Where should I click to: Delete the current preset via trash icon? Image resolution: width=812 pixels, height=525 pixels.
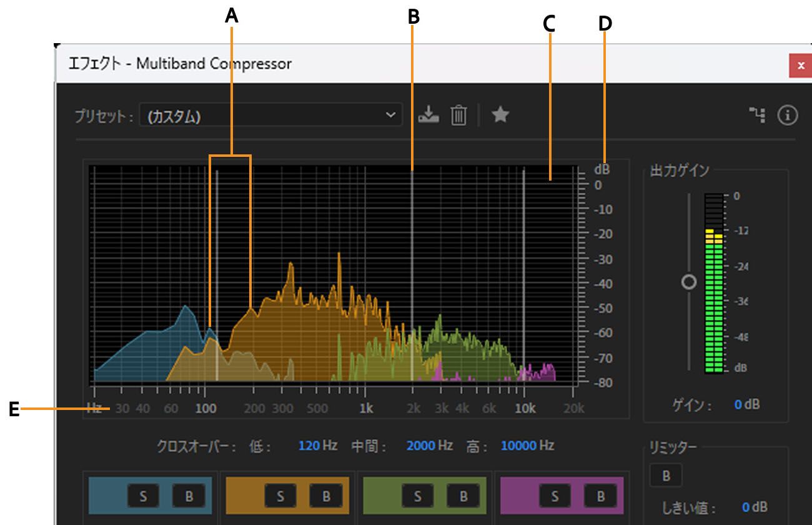click(459, 115)
